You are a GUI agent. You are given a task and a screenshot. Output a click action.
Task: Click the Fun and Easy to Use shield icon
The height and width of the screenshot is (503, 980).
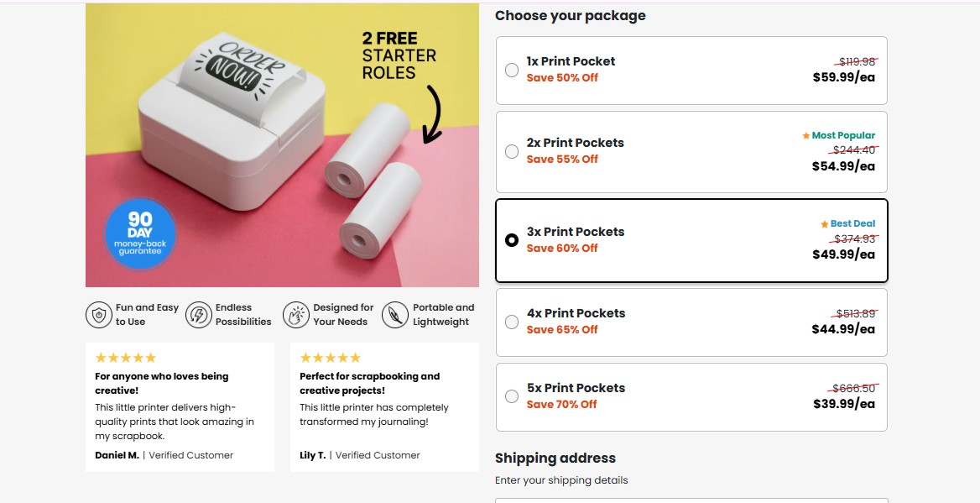click(99, 315)
